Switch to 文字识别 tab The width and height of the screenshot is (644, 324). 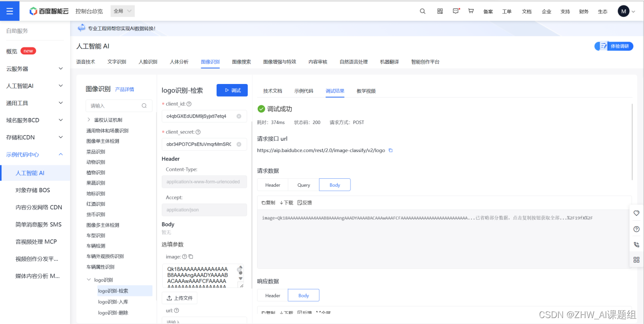117,62
